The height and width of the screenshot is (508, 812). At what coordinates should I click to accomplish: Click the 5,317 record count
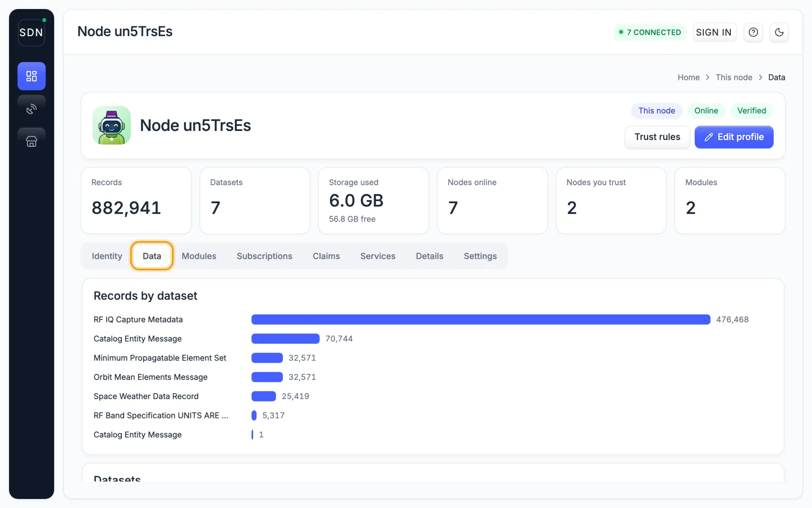click(273, 415)
